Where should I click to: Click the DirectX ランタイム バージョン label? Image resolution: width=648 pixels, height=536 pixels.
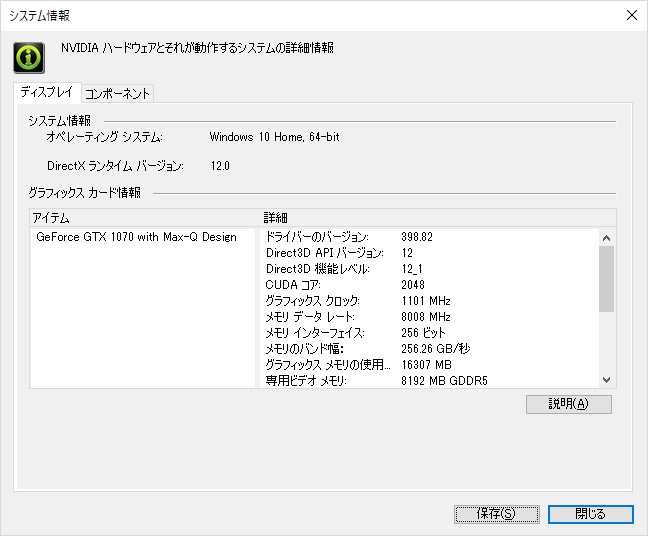tap(115, 166)
